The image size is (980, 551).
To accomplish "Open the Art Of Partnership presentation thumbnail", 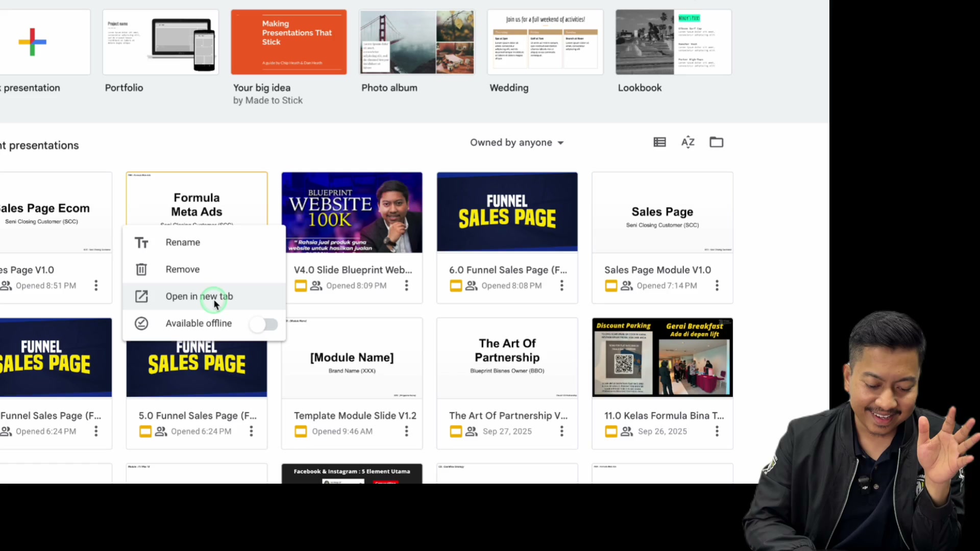I will [x=507, y=358].
